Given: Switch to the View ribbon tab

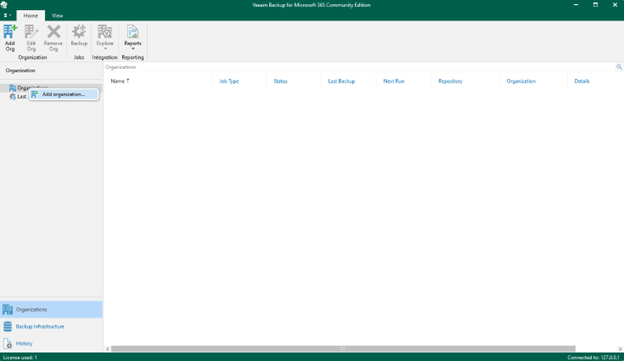Looking at the screenshot, I should click(57, 16).
